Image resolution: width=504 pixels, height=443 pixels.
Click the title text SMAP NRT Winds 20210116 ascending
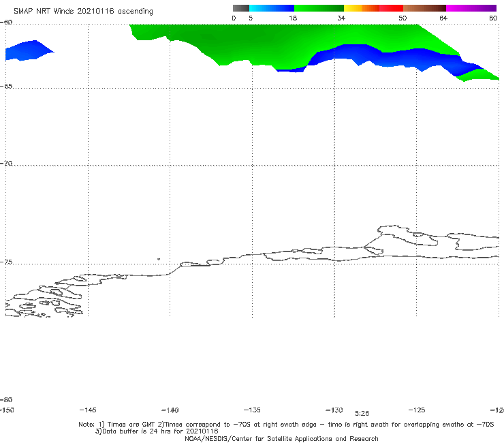(x=83, y=12)
